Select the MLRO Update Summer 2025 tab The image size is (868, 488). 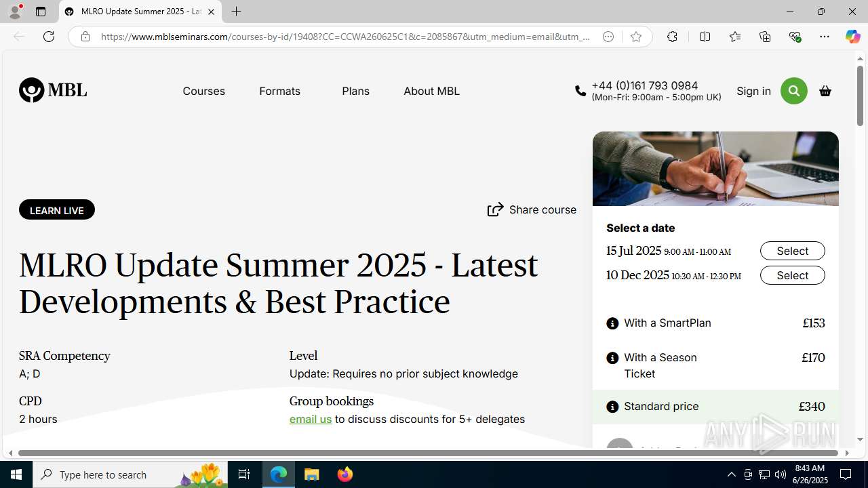pyautogui.click(x=140, y=12)
